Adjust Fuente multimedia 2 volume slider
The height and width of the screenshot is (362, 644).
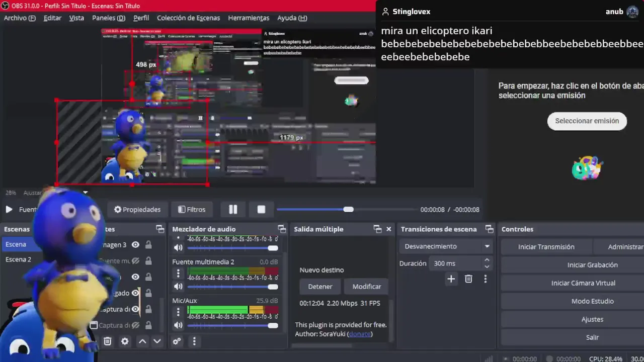tap(232, 287)
